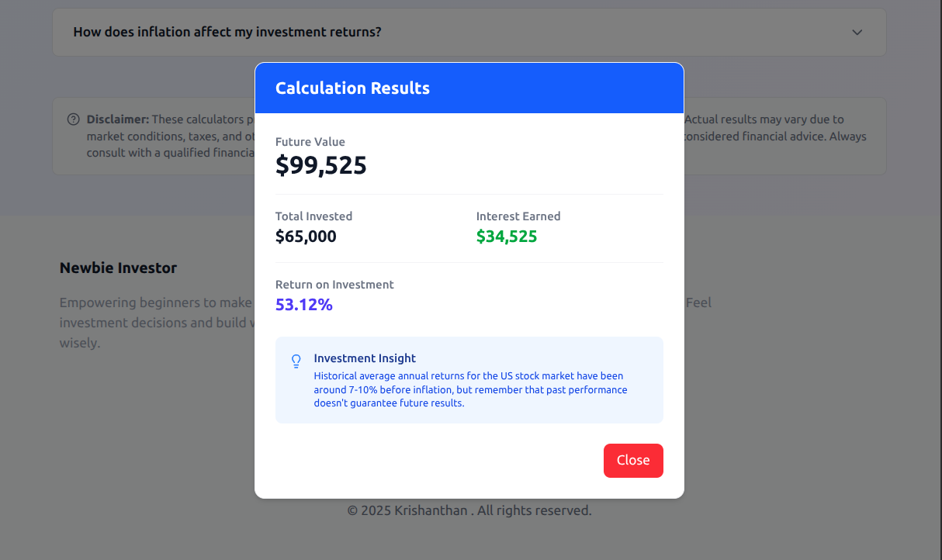Click the Newbie Investor footer heading
This screenshot has width=942, height=560.
click(118, 268)
